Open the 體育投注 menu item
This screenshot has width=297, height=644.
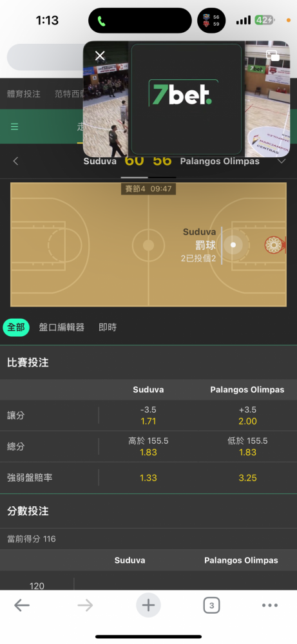pos(24,93)
